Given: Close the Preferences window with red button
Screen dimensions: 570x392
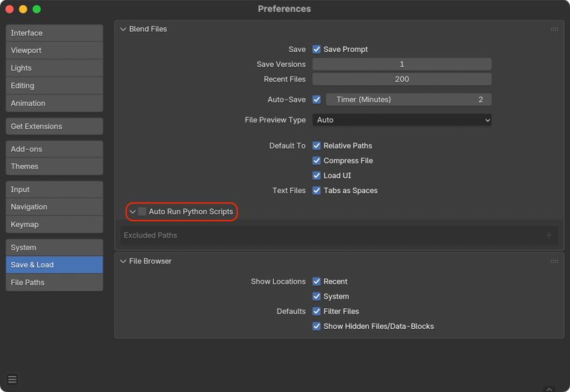Looking at the screenshot, I should (10, 9).
